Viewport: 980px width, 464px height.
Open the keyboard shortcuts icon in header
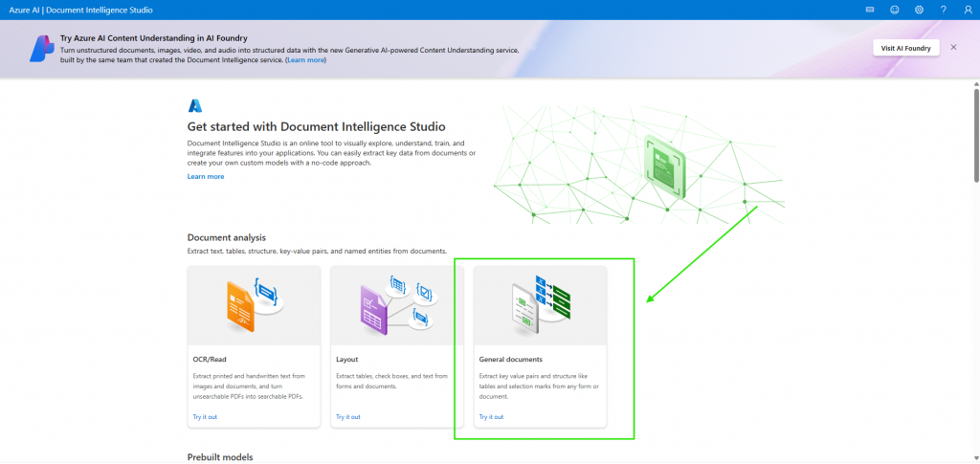point(870,10)
